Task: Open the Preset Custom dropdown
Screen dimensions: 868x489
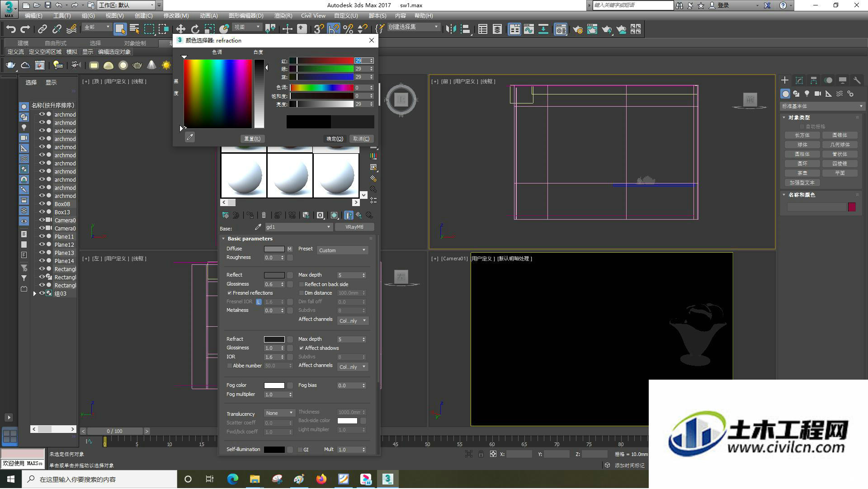Action: pyautogui.click(x=342, y=250)
